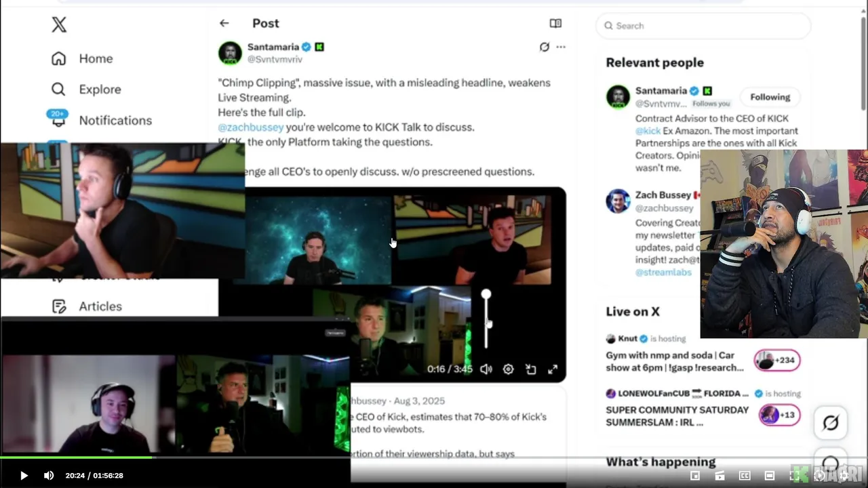
Task: Click the embedded video picture-in-picture icon
Action: 530,369
